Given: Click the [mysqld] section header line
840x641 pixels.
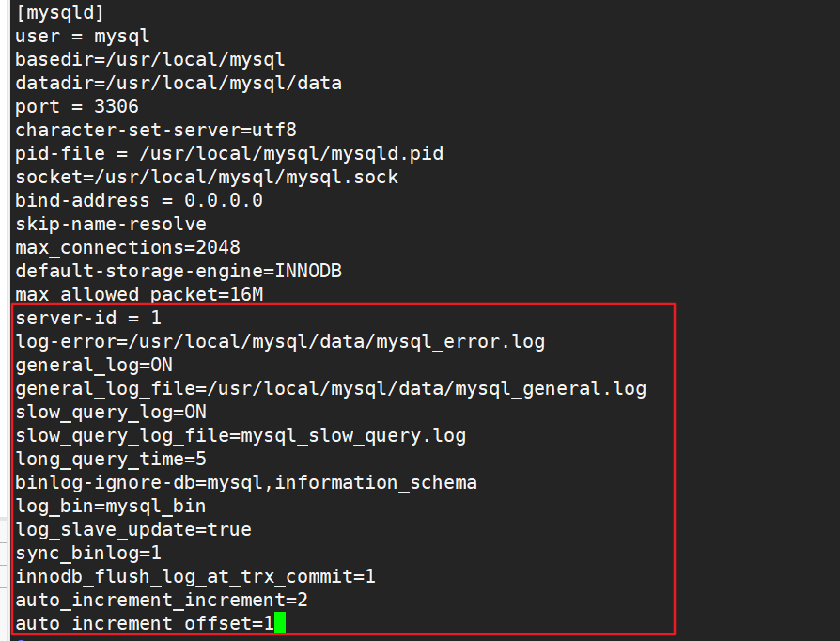Looking at the screenshot, I should coord(60,12).
